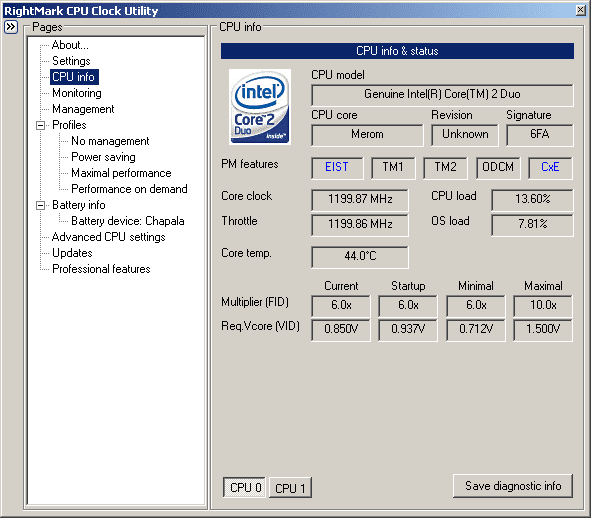Click the Save diagnostic info button
The image size is (591, 518).
(x=513, y=486)
